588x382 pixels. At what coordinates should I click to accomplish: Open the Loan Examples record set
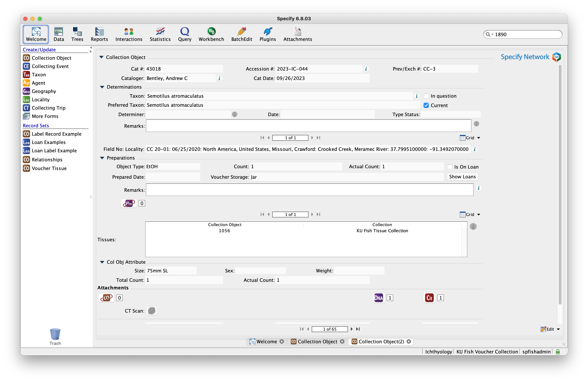[44, 142]
